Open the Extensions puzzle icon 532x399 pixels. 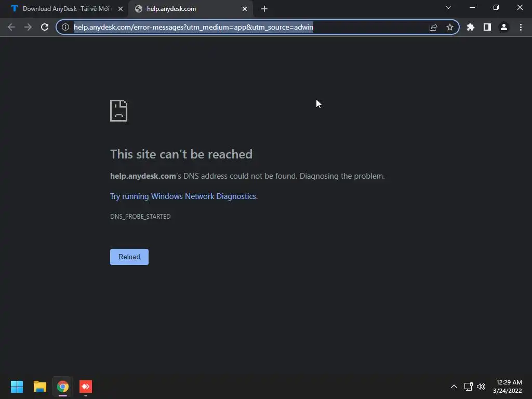pyautogui.click(x=471, y=27)
